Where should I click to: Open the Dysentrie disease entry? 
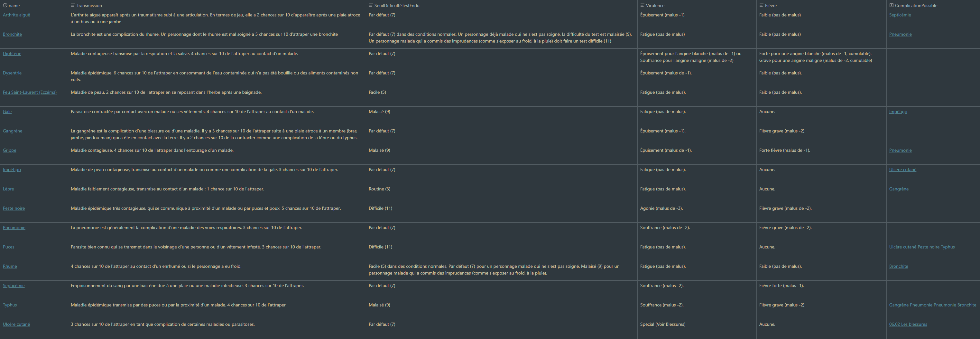pyautogui.click(x=12, y=73)
